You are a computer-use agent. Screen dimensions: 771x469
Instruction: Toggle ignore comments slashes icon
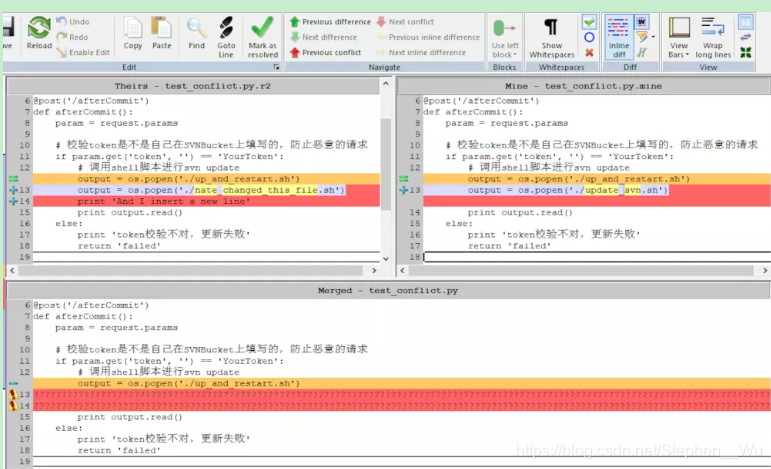tap(642, 52)
